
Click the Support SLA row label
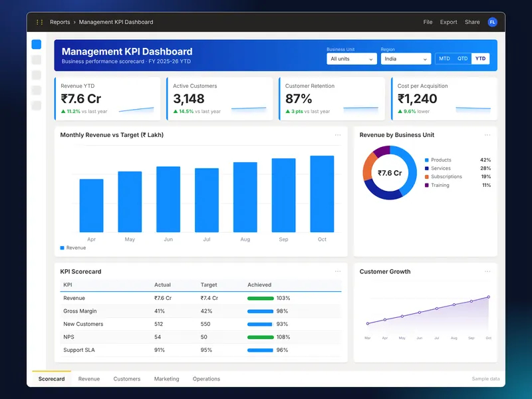79,350
